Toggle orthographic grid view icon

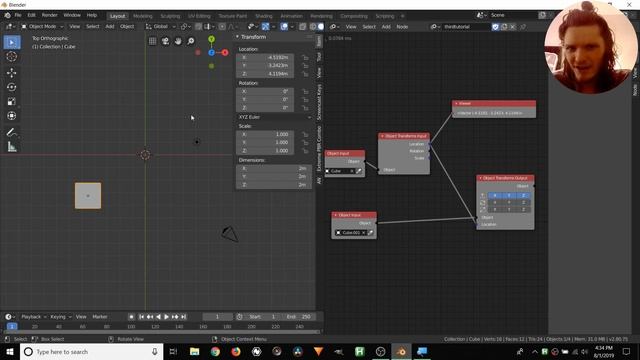(152, 41)
